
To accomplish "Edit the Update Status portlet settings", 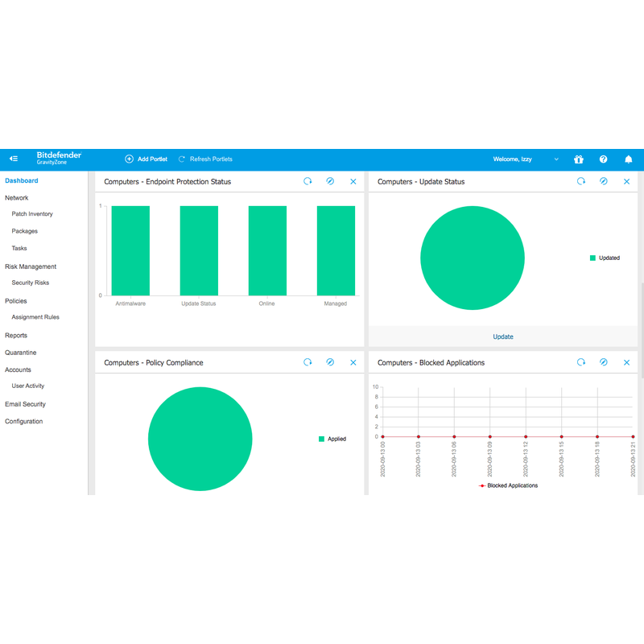I will click(x=604, y=182).
